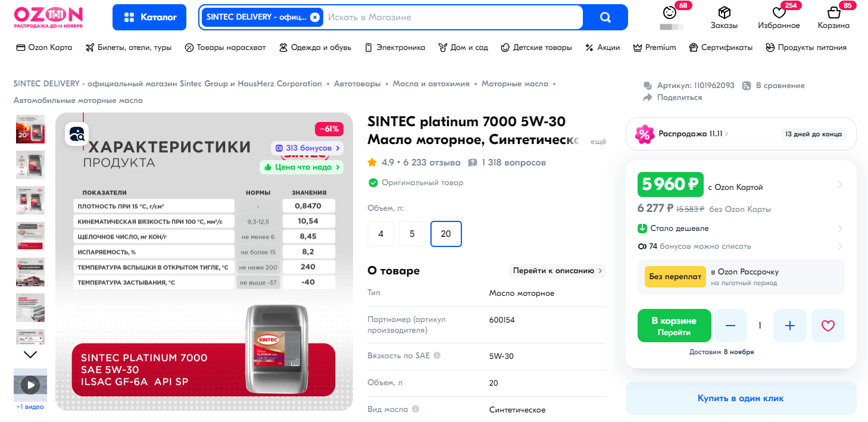The width and height of the screenshot is (868, 422).
Task: Click the search magnifier button
Action: [x=605, y=17]
